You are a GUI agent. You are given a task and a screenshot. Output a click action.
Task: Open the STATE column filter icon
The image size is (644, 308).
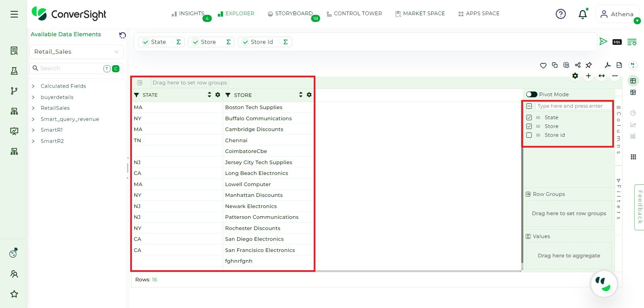[137, 95]
